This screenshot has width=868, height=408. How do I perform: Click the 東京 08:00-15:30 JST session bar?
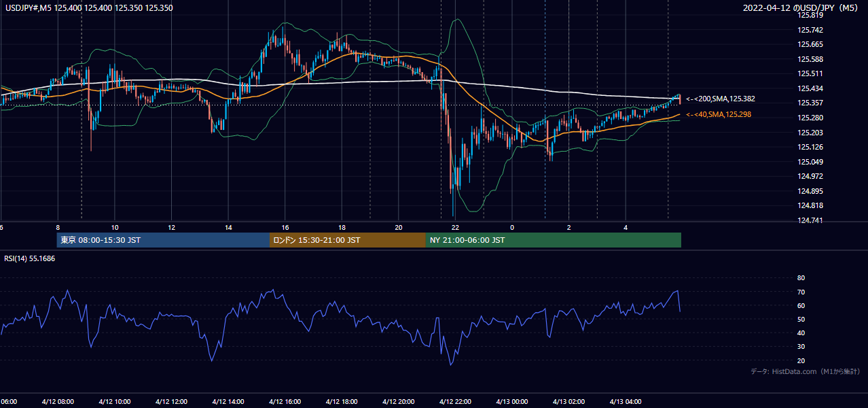tap(163, 240)
